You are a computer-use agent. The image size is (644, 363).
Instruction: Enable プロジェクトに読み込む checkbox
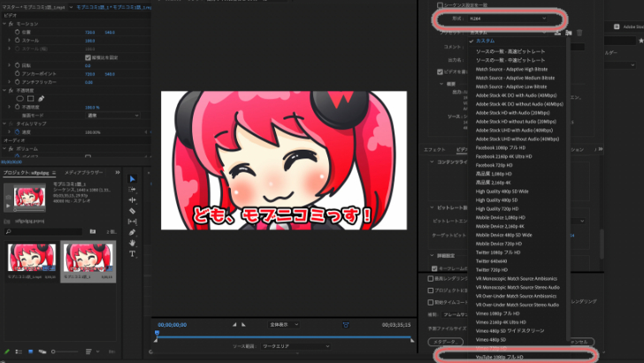pyautogui.click(x=431, y=290)
